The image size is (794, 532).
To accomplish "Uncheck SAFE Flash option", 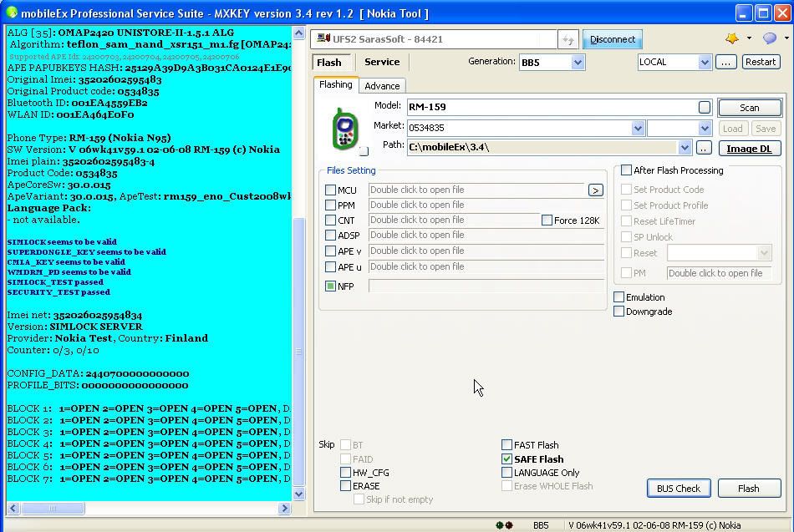I will (506, 459).
